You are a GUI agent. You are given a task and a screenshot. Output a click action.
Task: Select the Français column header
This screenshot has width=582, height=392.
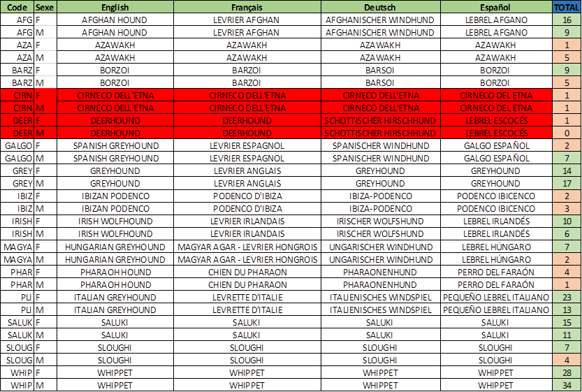coord(247,7)
